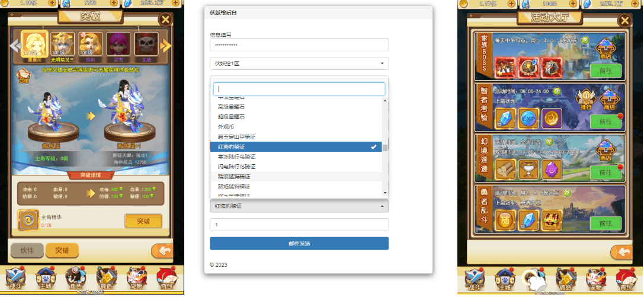Click next arrow of hero portrait carousel
The height and width of the screenshot is (297, 644).
(x=166, y=46)
